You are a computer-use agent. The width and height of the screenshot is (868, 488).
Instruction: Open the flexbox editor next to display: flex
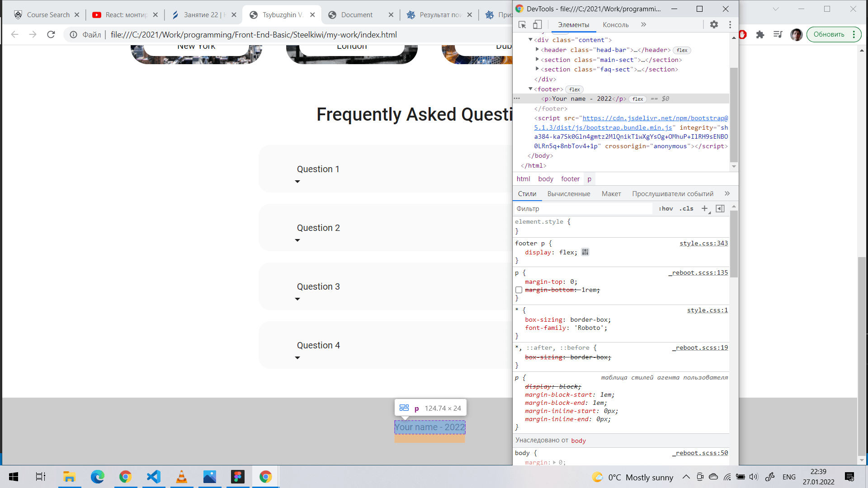coord(585,252)
